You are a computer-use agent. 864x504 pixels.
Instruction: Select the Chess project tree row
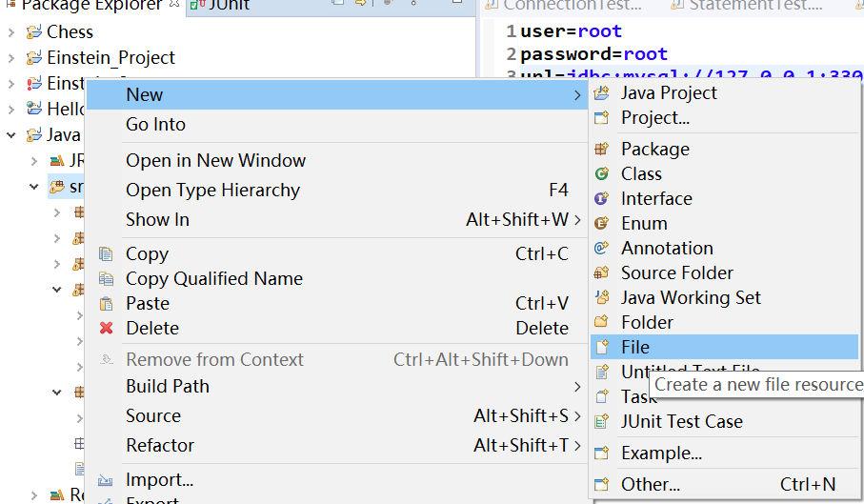pyautogui.click(x=70, y=32)
